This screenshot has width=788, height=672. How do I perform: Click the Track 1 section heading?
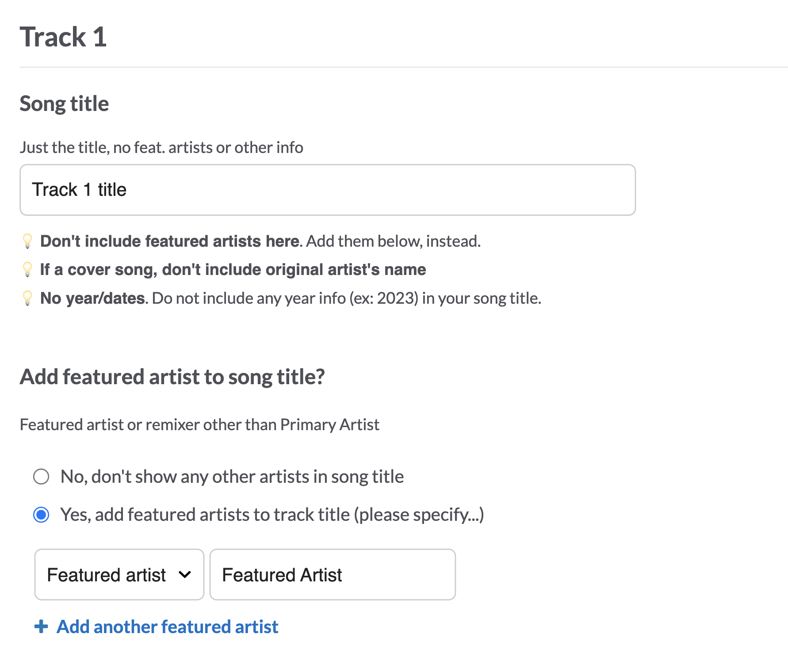[63, 37]
